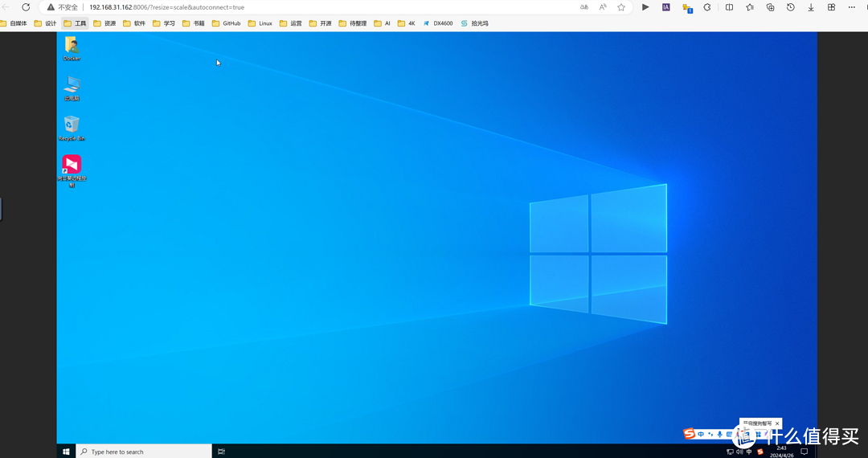Open the Collections icon
Viewport: 868px width, 458px height.
pyautogui.click(x=770, y=7)
